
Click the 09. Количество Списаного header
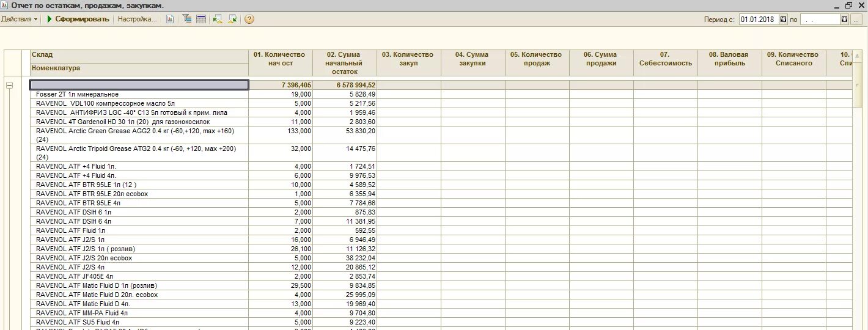794,63
